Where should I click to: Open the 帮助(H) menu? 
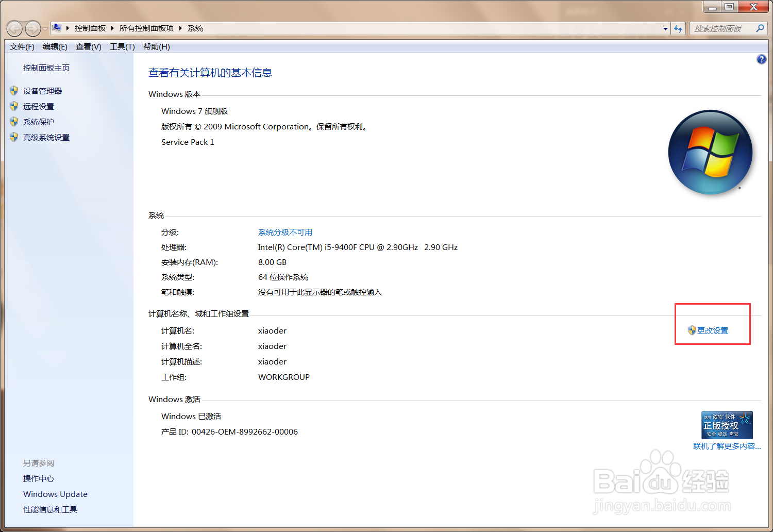click(157, 47)
